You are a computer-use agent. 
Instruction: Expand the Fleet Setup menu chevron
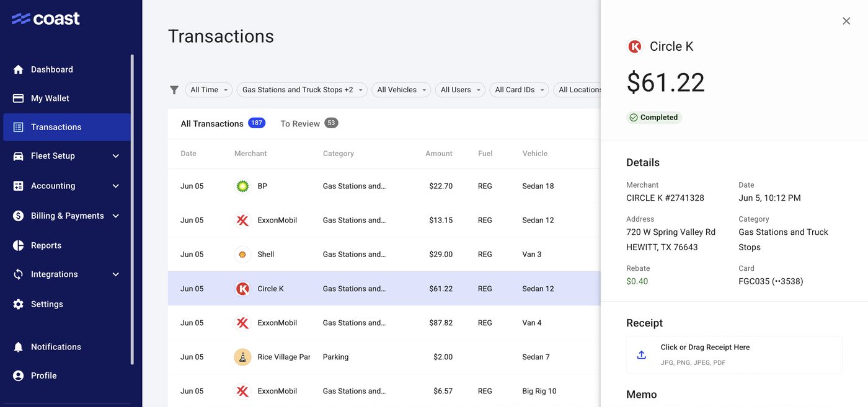click(x=116, y=156)
